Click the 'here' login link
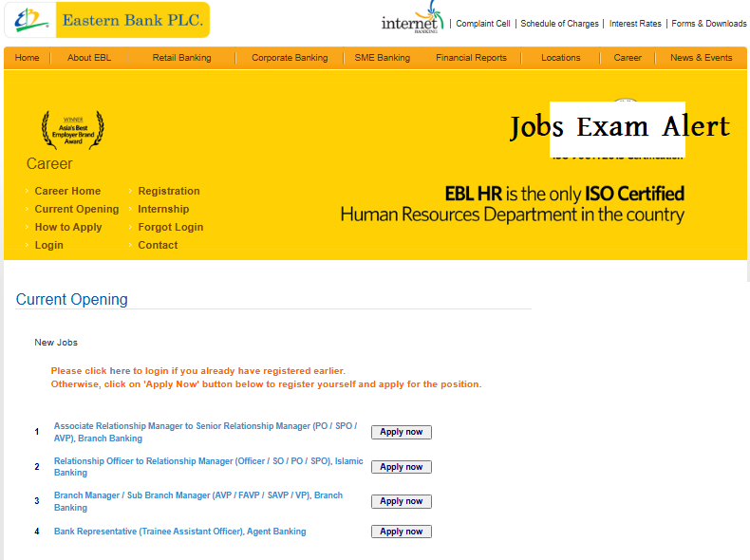 click(120, 370)
